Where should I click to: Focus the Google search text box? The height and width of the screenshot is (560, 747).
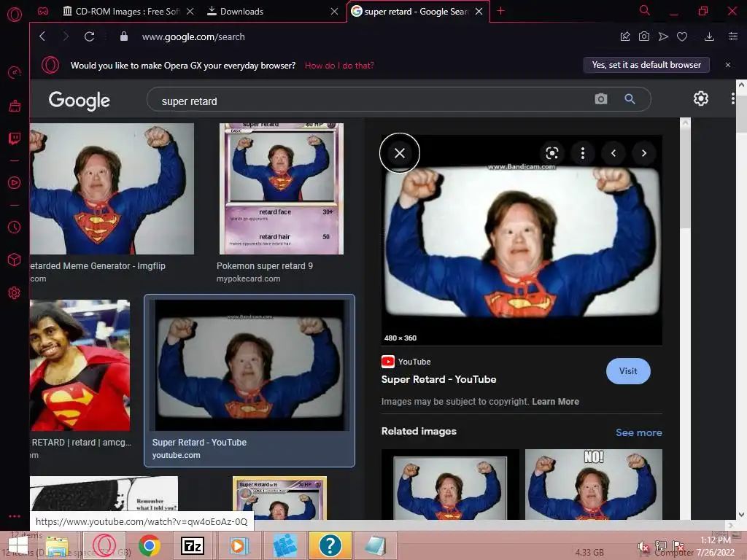coord(371,101)
